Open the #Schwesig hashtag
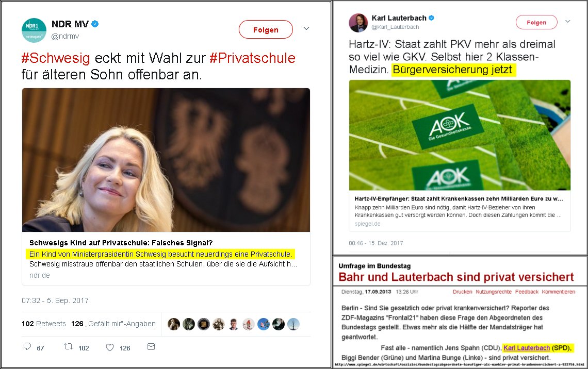The height and width of the screenshot is (369, 588). (x=56, y=58)
